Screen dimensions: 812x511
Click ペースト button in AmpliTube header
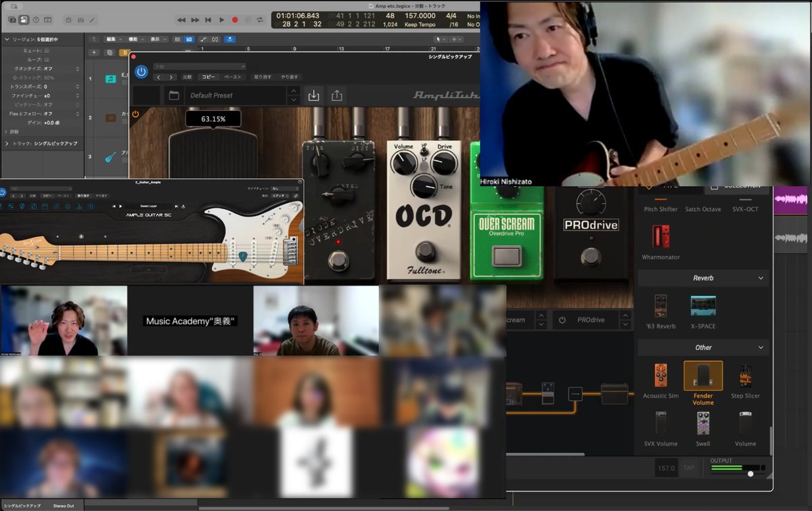coord(233,77)
